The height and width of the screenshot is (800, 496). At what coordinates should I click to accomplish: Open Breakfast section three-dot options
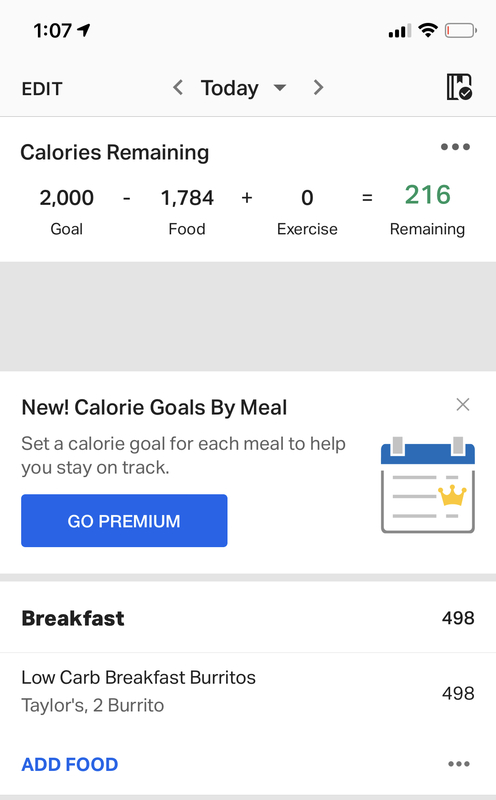pos(459,764)
